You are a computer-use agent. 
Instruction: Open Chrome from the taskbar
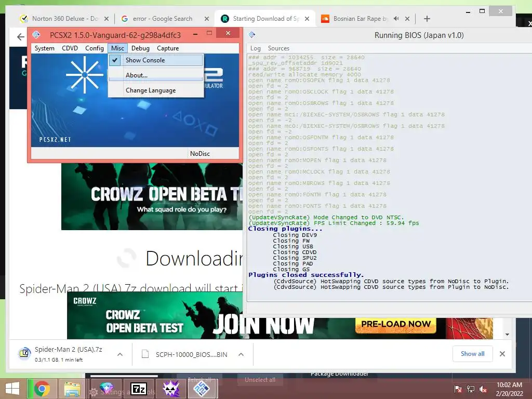coord(42,389)
